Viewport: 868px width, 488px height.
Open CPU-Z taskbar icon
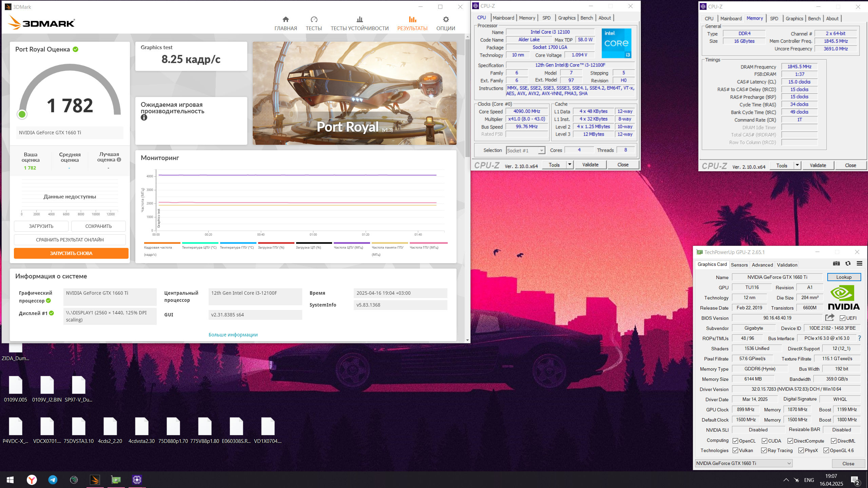137,480
